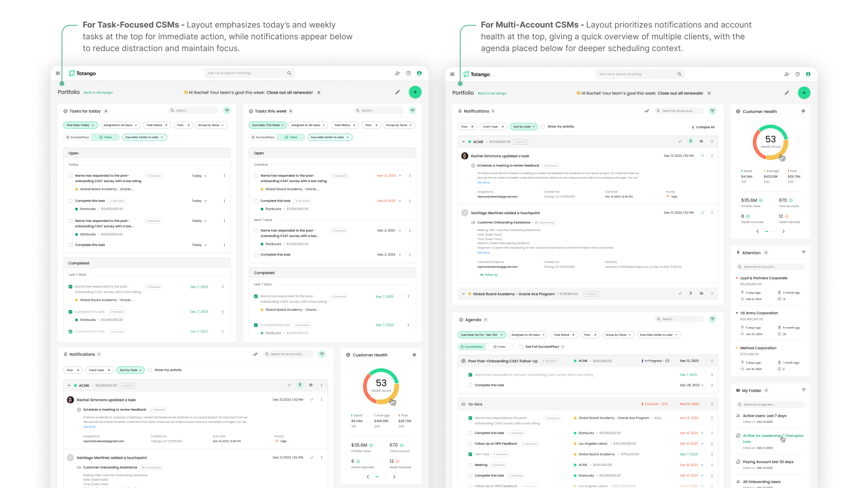Image resolution: width=868 pixels, height=488 pixels.
Task: Open My Folder panel filter icon
Action: pyautogui.click(x=804, y=390)
